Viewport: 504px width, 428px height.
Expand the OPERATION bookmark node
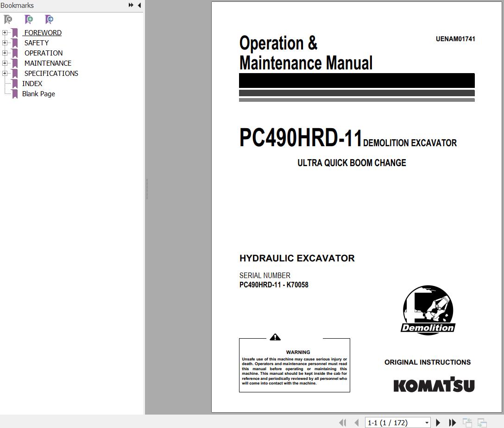click(5, 53)
